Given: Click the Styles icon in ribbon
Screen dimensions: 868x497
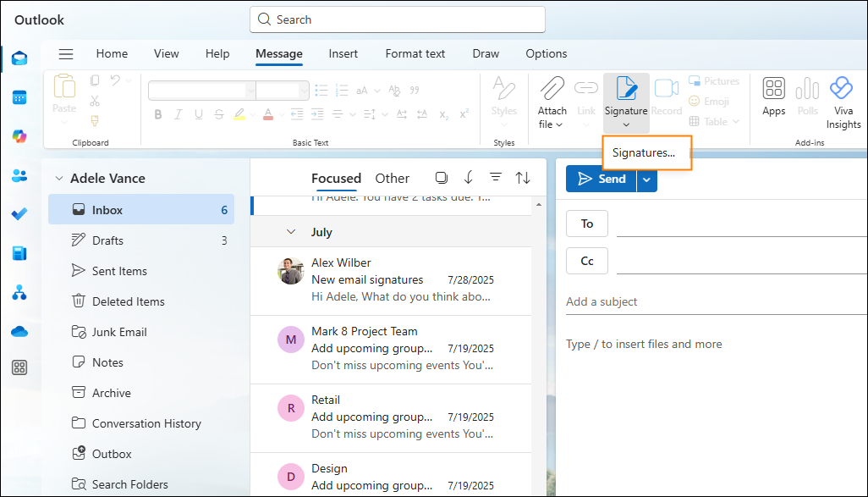Looking at the screenshot, I should coord(503,88).
